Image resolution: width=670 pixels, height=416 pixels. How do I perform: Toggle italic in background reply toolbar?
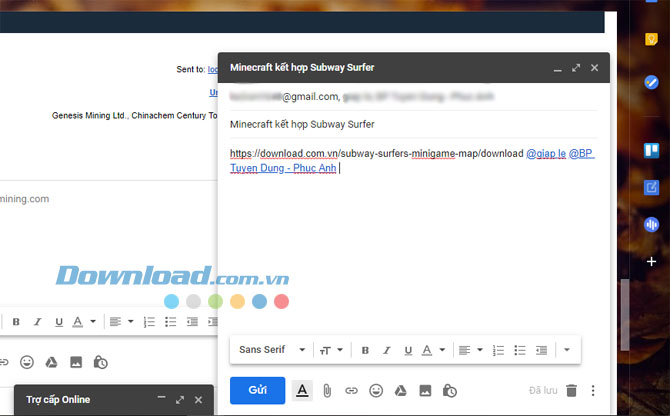38,322
